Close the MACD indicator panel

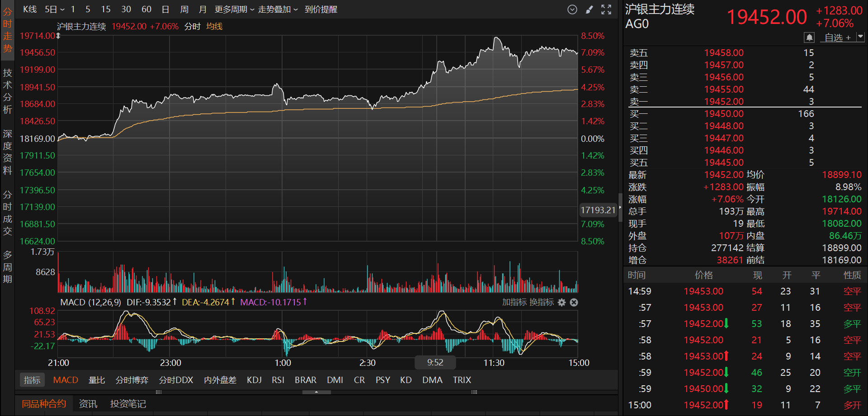click(574, 302)
